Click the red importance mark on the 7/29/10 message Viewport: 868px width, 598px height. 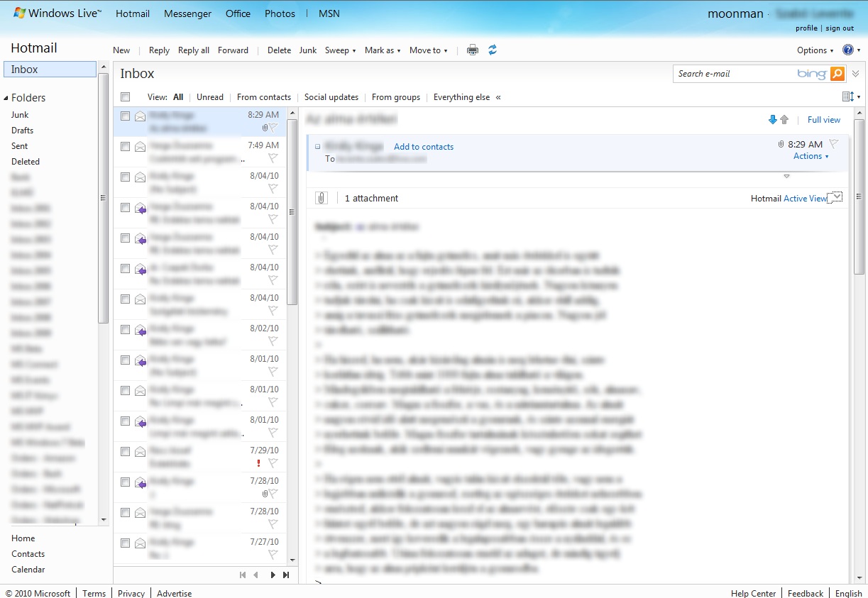point(259,463)
